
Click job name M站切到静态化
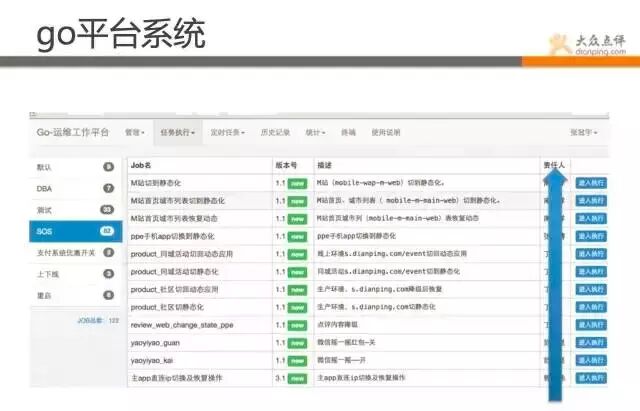click(x=156, y=183)
